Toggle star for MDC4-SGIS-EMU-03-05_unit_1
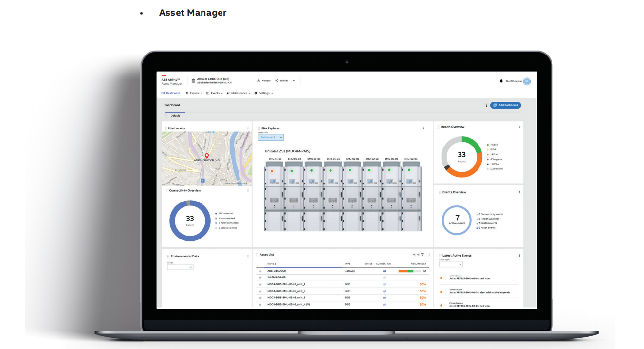The height and width of the screenshot is (349, 644). point(260,284)
